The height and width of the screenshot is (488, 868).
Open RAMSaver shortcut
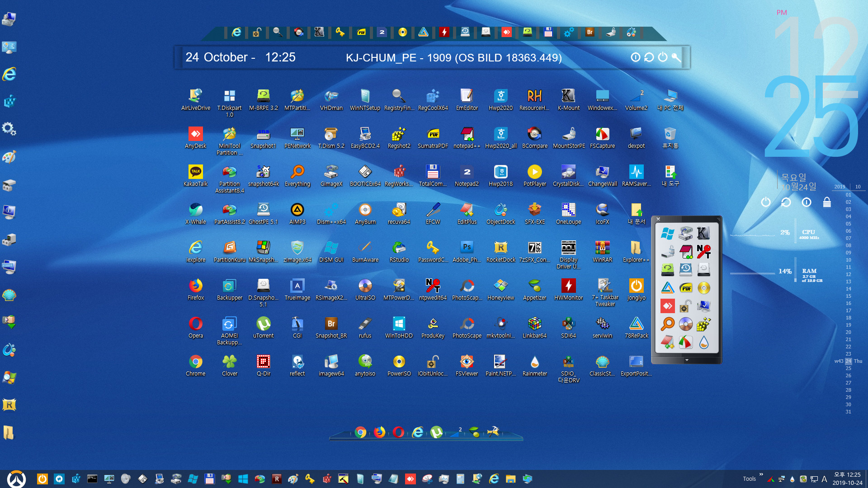tap(636, 175)
